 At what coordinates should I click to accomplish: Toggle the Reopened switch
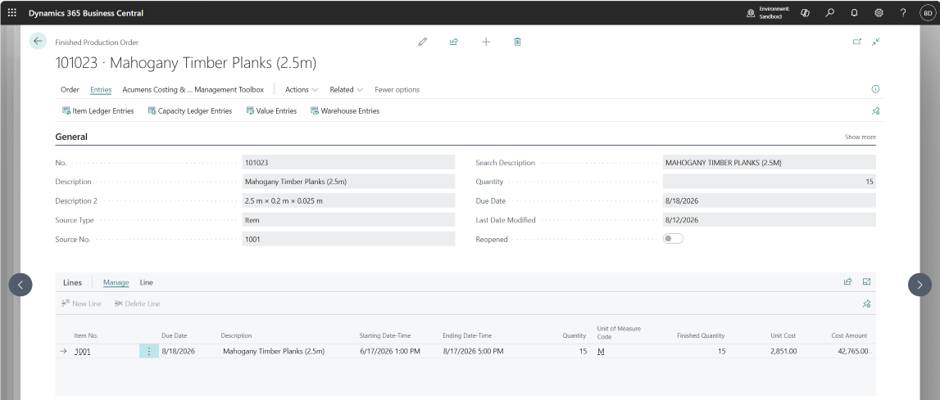pyautogui.click(x=673, y=239)
